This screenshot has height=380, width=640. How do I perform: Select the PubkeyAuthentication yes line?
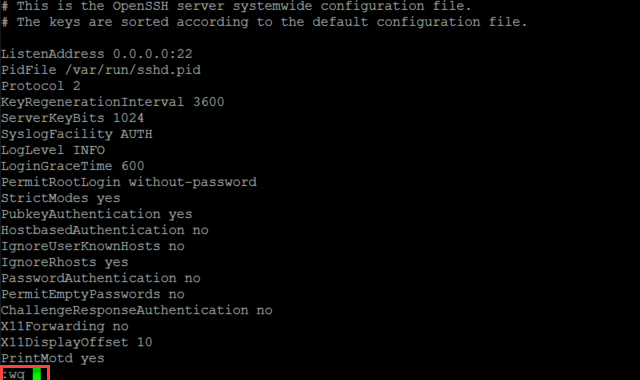(97, 214)
